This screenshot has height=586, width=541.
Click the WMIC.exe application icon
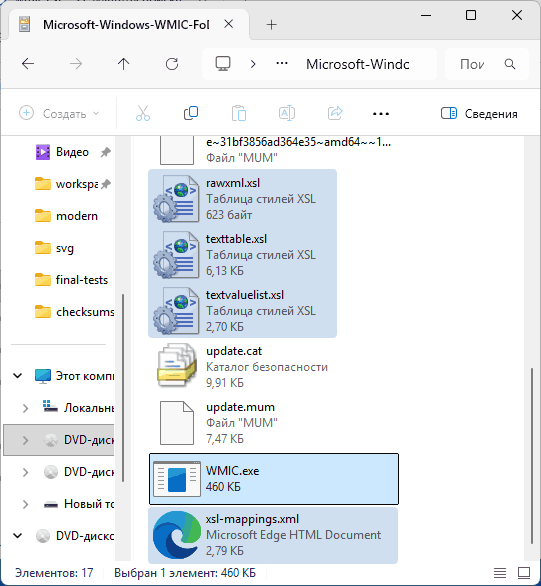[x=177, y=479]
